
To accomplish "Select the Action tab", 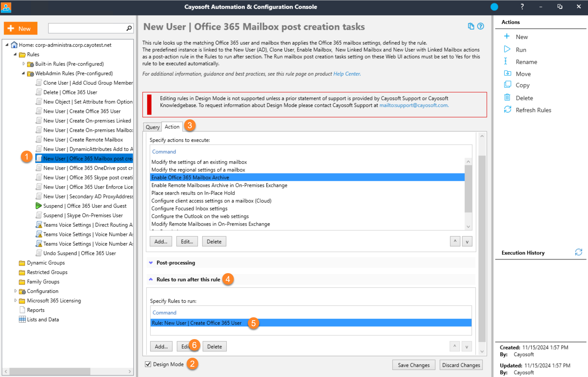I will [172, 127].
